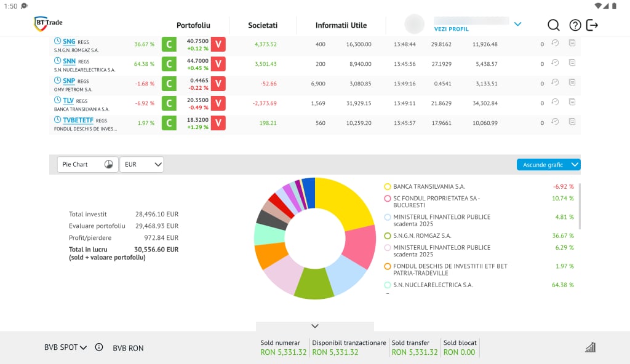Screen dimensions: 630x364
Task: Toggle S.N. NUCLEARELECTRICA legend circle
Action: click(x=388, y=285)
